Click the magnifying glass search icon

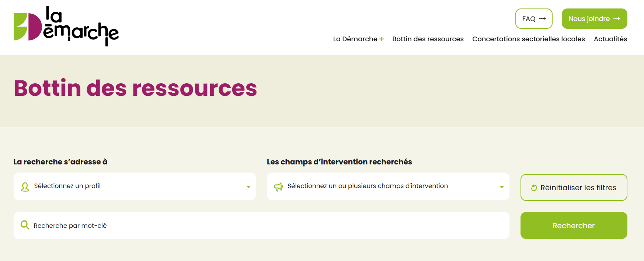tap(25, 225)
